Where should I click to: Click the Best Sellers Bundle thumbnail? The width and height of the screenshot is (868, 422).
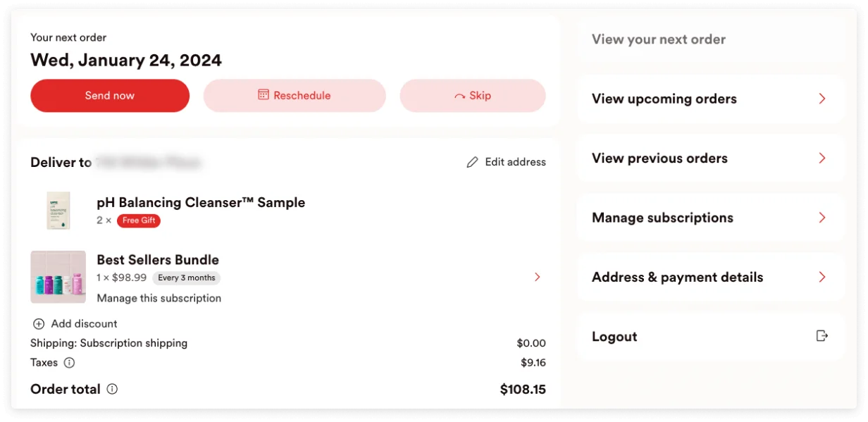point(58,277)
